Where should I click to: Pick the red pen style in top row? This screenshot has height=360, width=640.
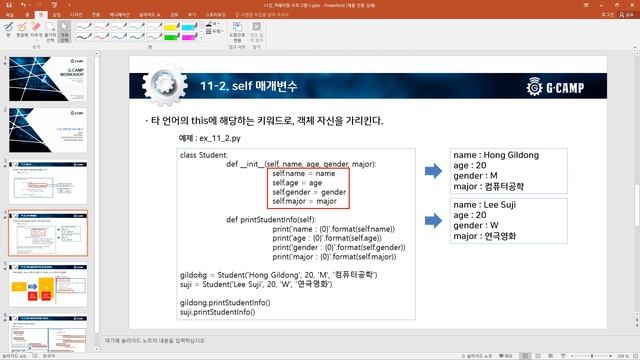click(x=101, y=27)
